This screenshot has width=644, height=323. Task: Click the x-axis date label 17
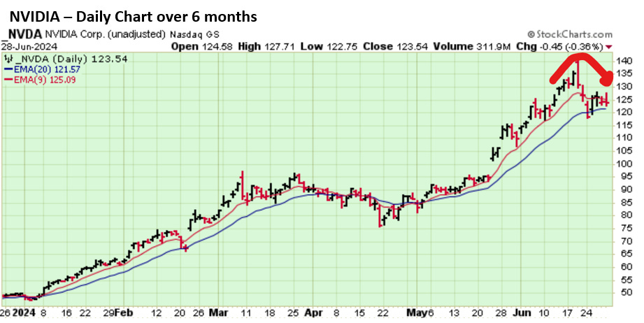point(567,313)
